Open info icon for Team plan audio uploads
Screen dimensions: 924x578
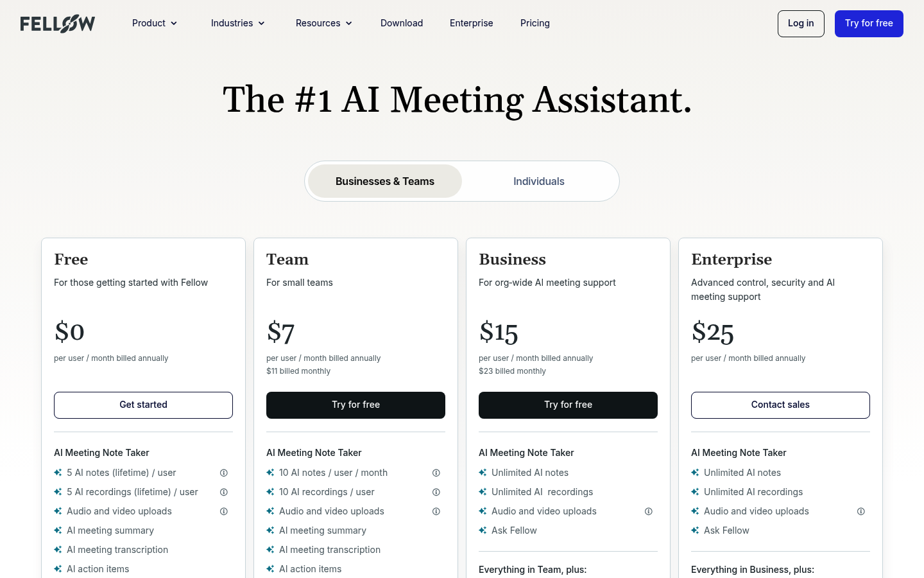[x=436, y=511]
